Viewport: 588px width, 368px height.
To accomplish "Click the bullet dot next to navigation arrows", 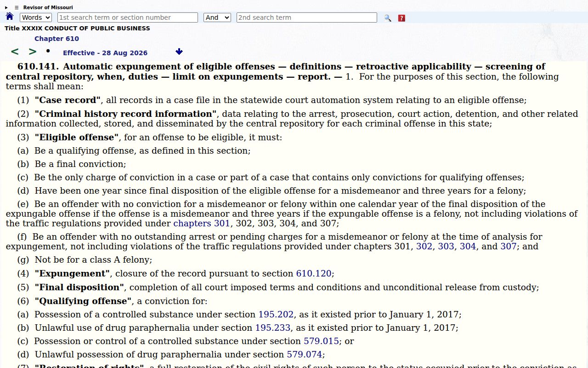I will (x=48, y=51).
